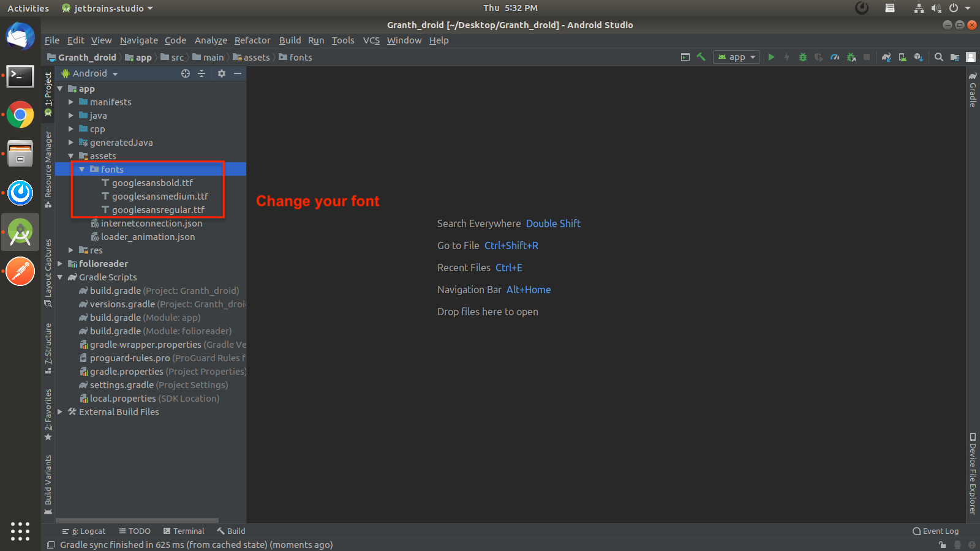Expand the manifests folder
Screen dimensions: 980x551
pos(71,102)
